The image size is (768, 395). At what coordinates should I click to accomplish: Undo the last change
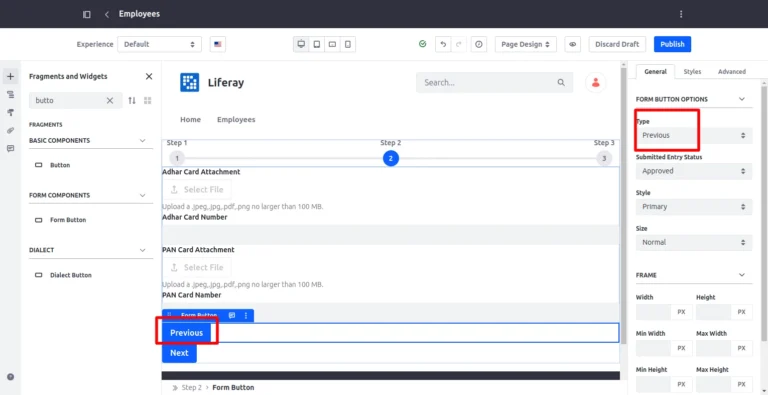[x=443, y=44]
